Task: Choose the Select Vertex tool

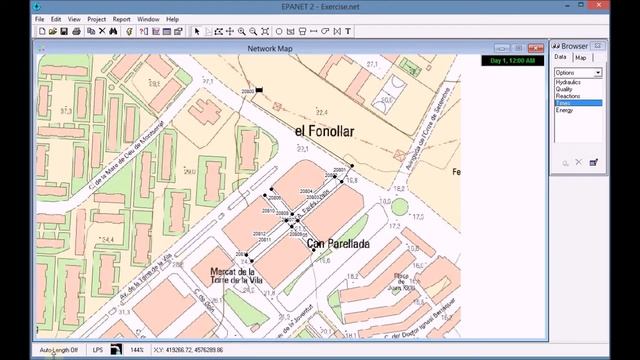Action: pyautogui.click(x=208, y=31)
